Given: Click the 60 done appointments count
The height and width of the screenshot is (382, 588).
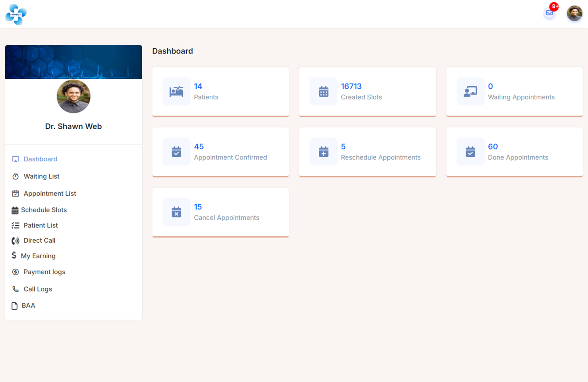Looking at the screenshot, I should (493, 147).
